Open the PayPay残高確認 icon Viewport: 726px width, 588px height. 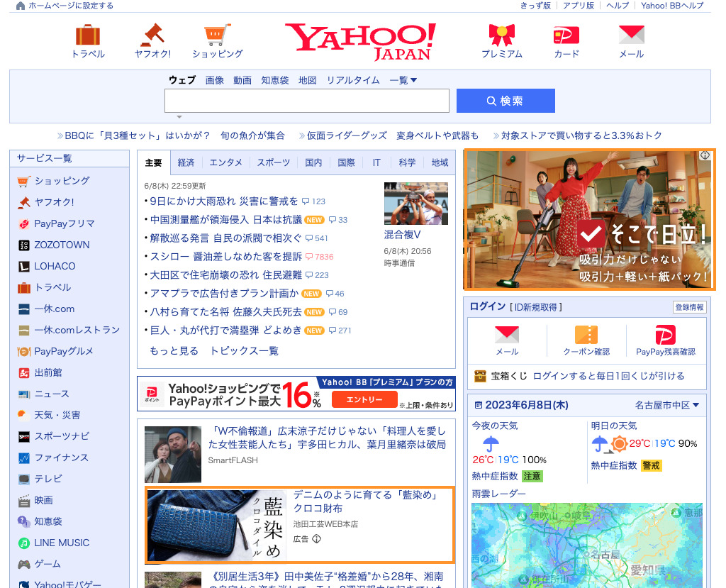pyautogui.click(x=666, y=335)
